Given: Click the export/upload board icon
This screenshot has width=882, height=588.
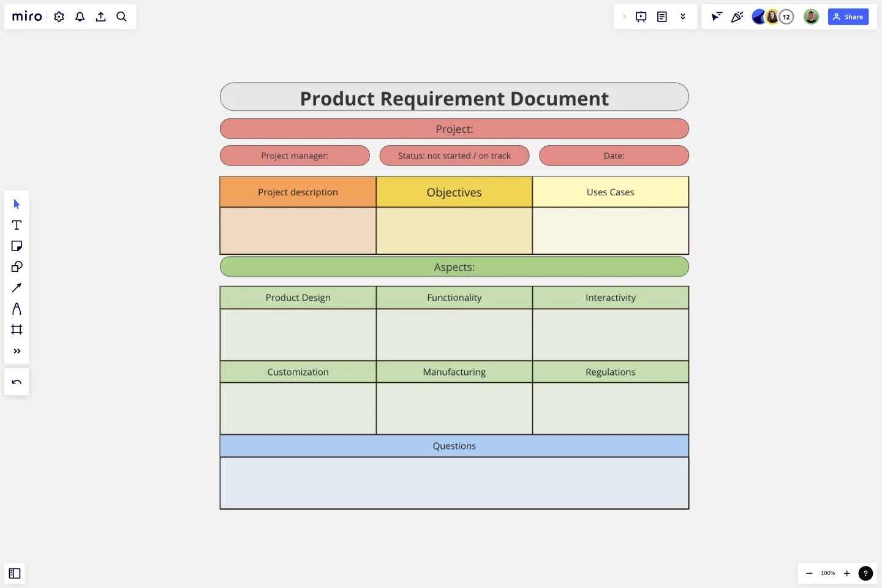Looking at the screenshot, I should pos(100,17).
